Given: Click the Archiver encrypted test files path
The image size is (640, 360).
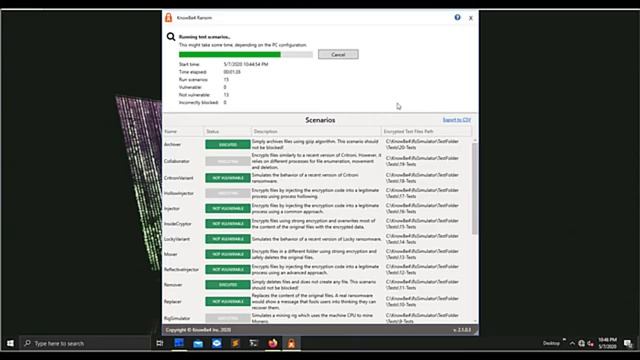Looking at the screenshot, I should click(x=422, y=144).
